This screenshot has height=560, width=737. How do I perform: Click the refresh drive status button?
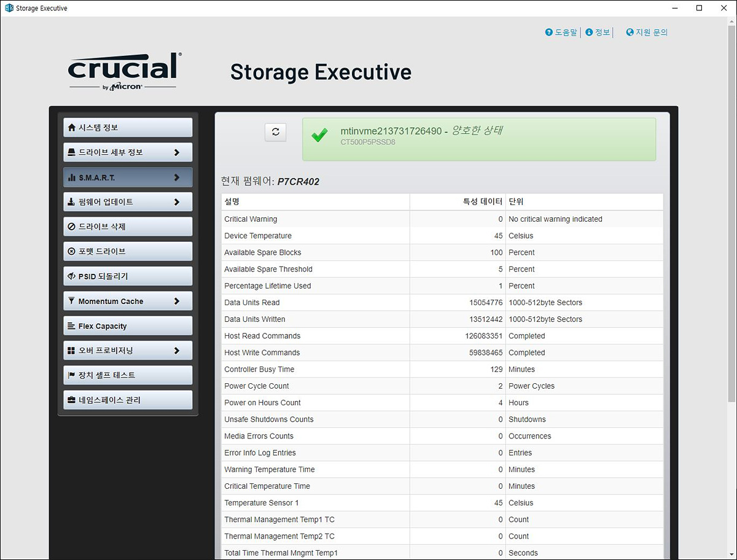(x=276, y=132)
